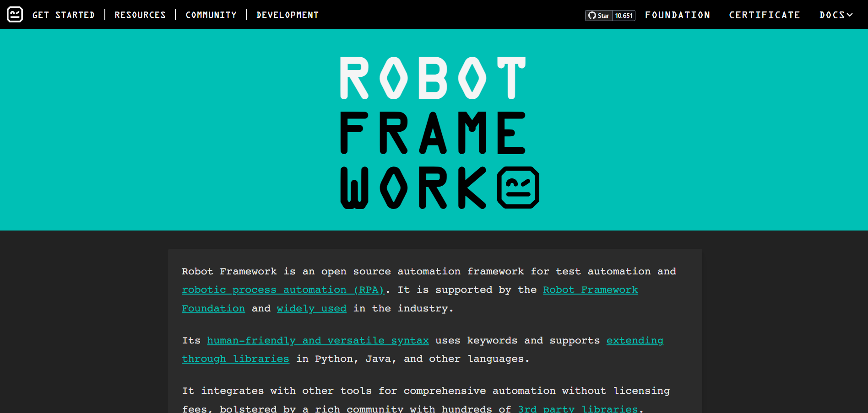View the GitHub star count 10,651
This screenshot has width=868, height=413.
pos(624,15)
